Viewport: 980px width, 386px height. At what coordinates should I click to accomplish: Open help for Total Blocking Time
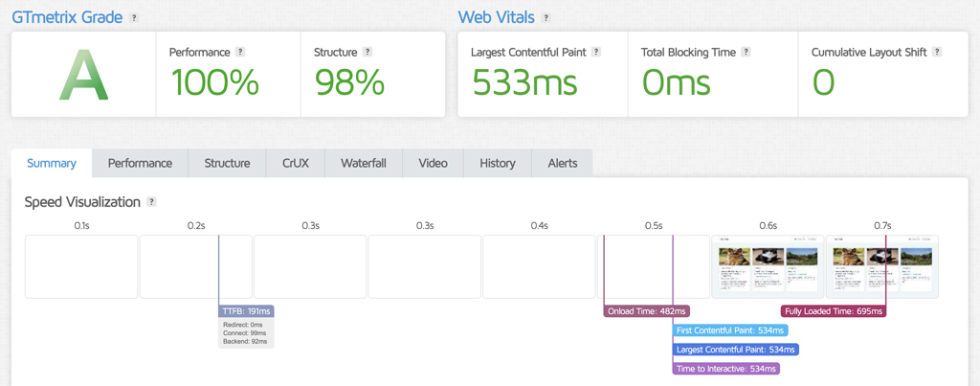746,52
